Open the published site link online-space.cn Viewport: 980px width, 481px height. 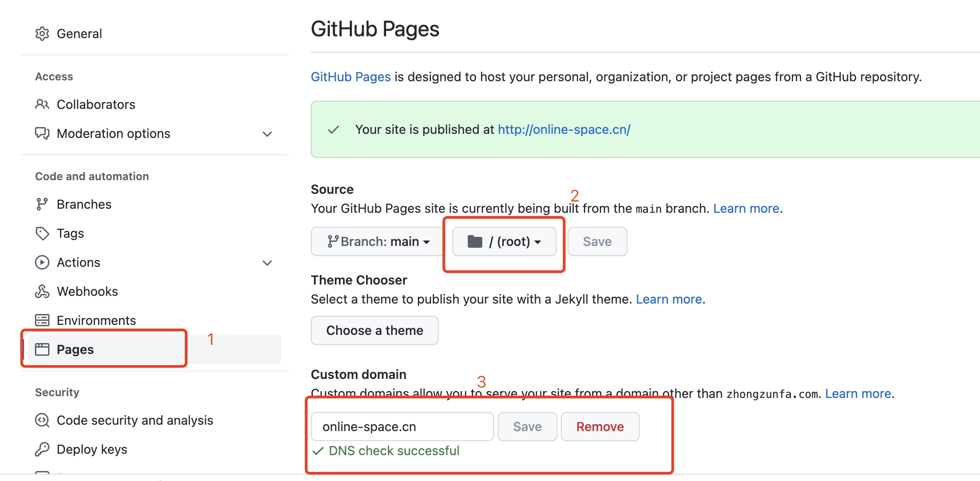pos(564,130)
